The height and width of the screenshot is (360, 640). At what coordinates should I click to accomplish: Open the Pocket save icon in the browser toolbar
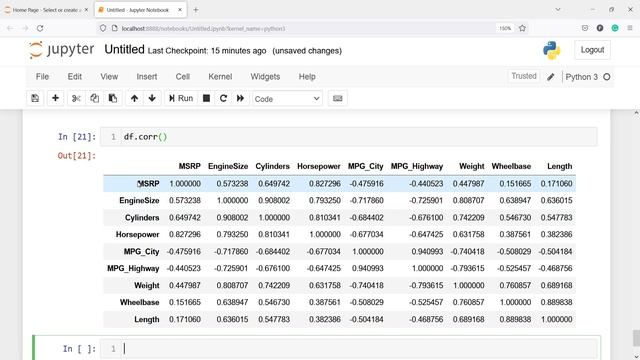(x=585, y=28)
